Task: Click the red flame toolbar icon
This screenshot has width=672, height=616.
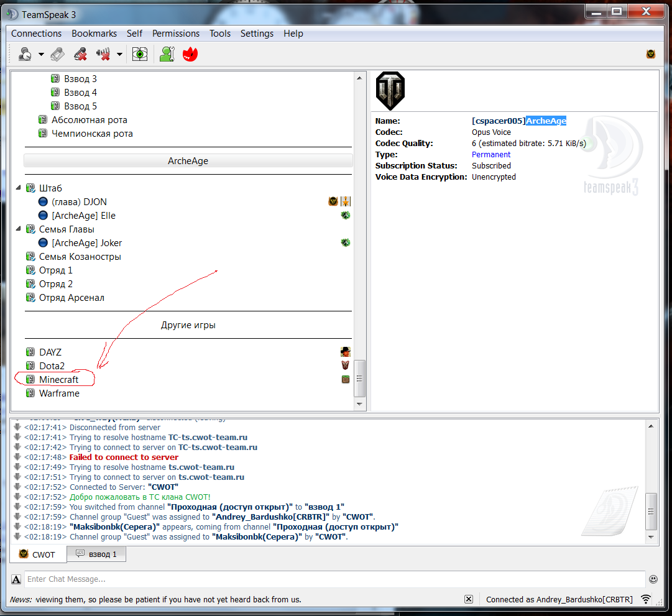Action: tap(190, 55)
